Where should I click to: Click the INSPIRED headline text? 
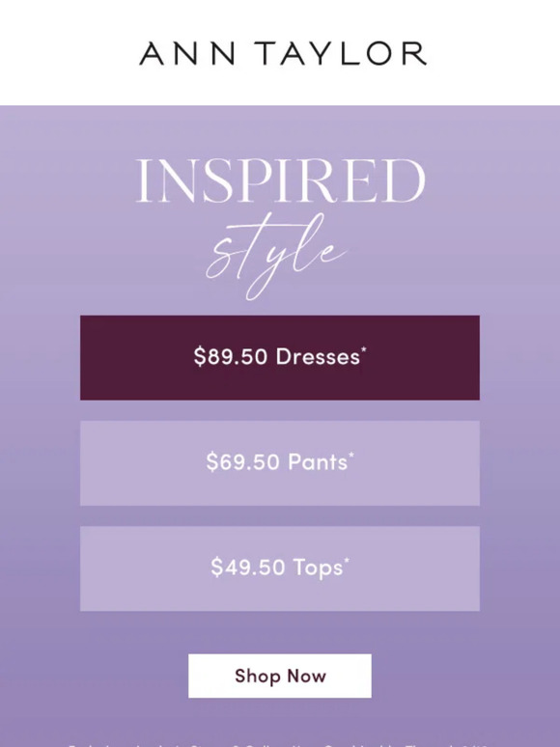(x=280, y=181)
